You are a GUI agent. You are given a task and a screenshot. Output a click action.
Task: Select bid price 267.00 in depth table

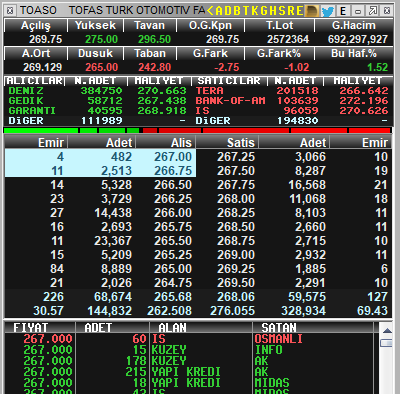tap(173, 157)
